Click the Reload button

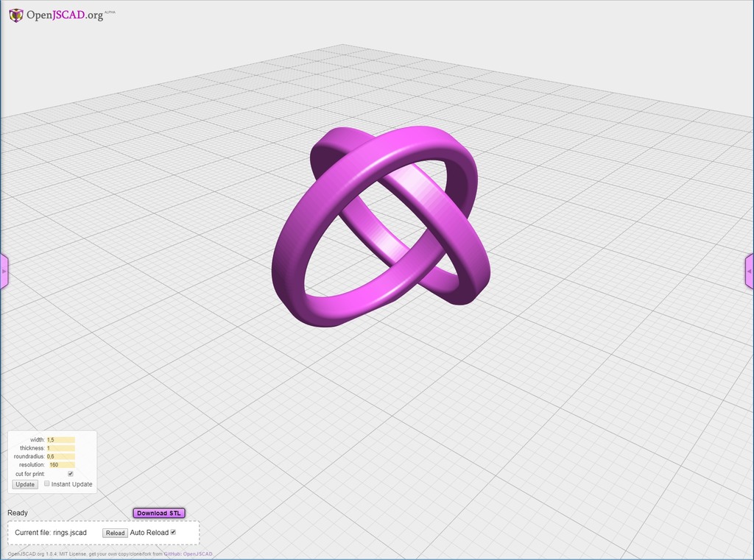[x=115, y=533]
